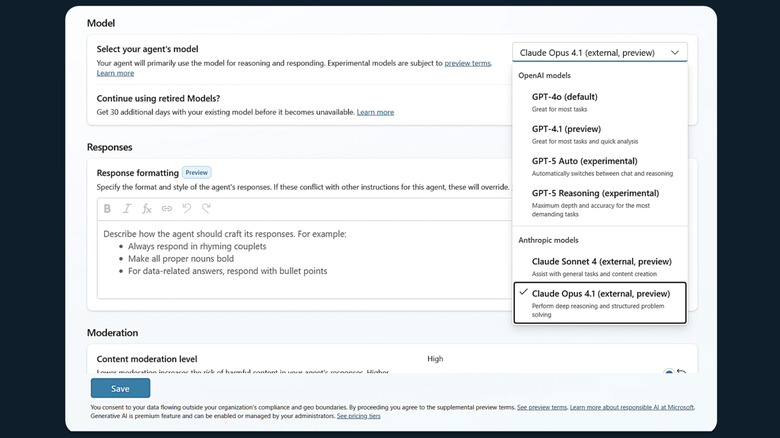Open the agent model combo box

coord(590,52)
